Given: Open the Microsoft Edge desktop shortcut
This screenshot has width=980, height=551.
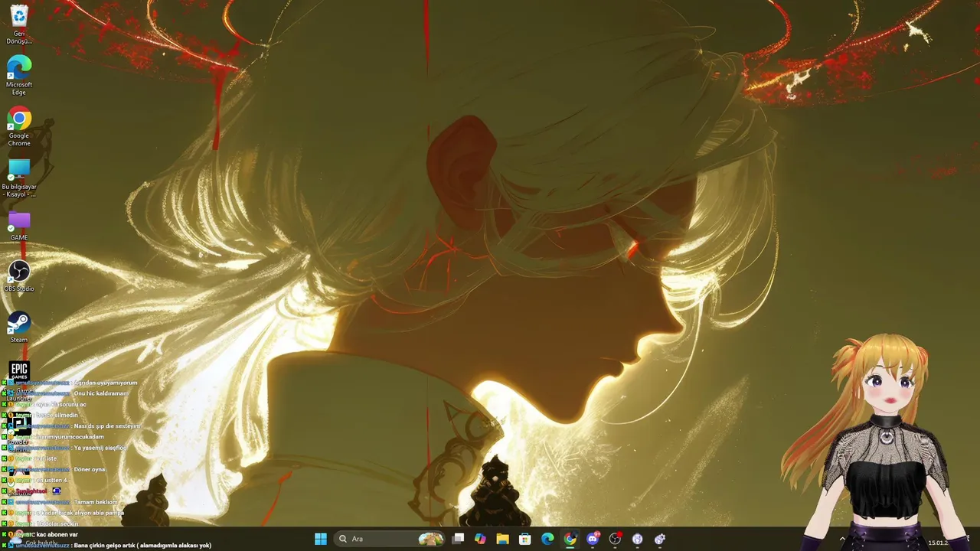Looking at the screenshot, I should coord(19,75).
